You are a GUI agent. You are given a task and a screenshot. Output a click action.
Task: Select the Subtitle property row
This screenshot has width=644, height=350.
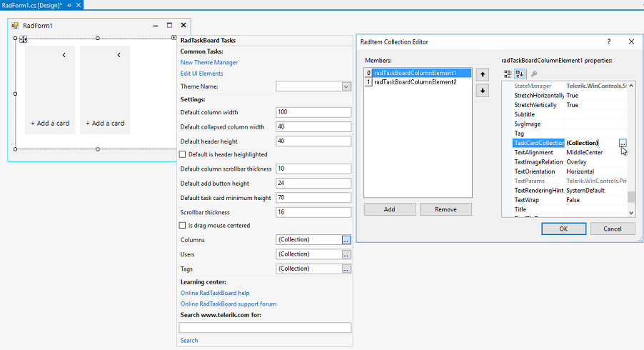click(570, 114)
